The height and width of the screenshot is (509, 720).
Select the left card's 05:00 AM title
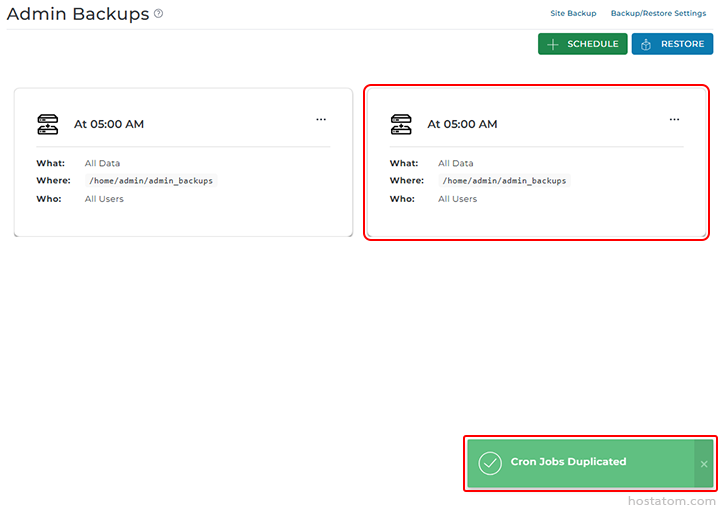click(109, 125)
